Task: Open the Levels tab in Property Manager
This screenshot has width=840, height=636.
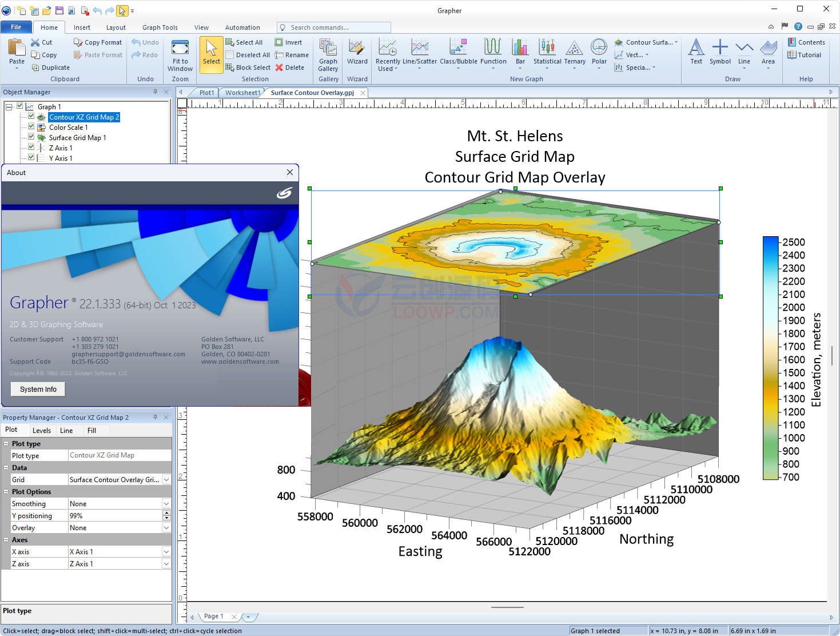Action: click(42, 431)
